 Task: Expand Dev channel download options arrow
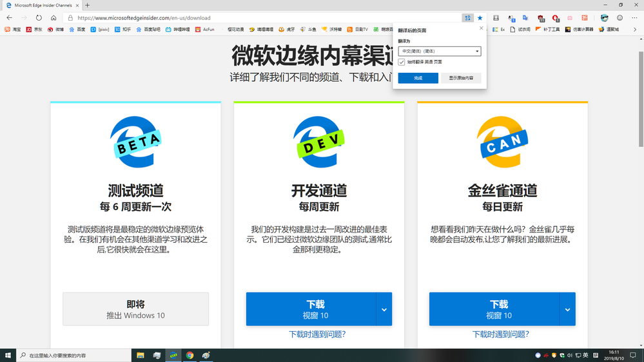point(384,309)
